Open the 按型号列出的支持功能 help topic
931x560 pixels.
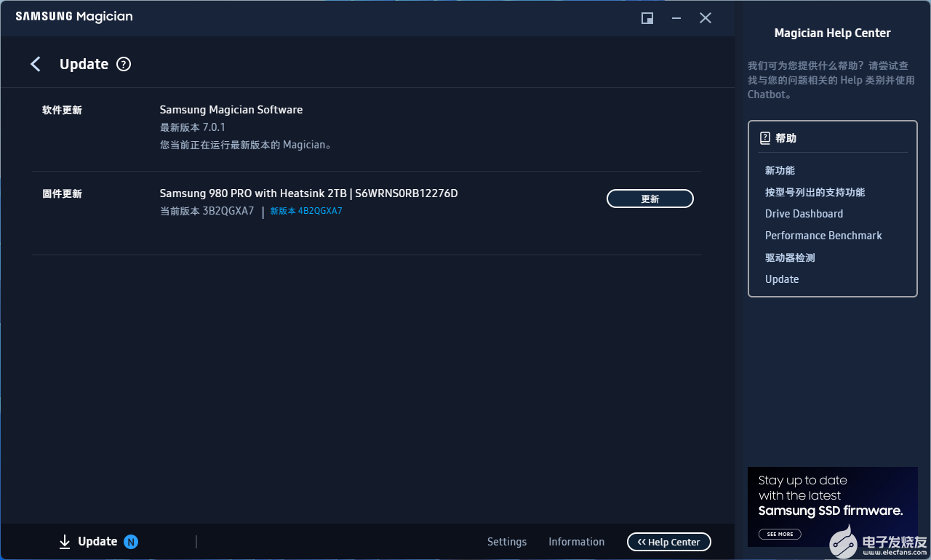tap(815, 192)
